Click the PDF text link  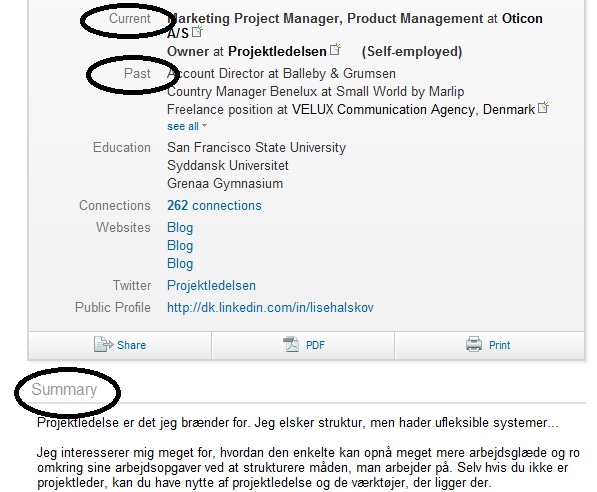click(x=315, y=345)
